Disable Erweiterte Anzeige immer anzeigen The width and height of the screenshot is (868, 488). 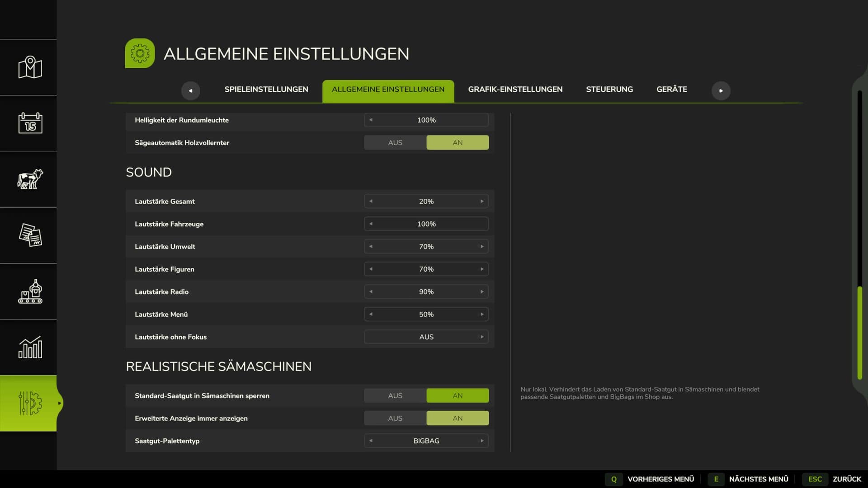tap(395, 418)
